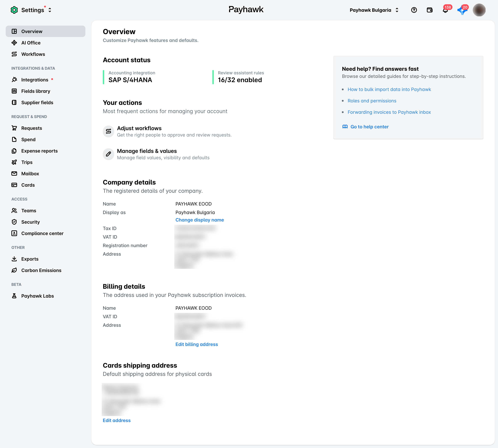Click the AI Office sidebar icon
Image resolution: width=498 pixels, height=448 pixels.
[x=14, y=43]
